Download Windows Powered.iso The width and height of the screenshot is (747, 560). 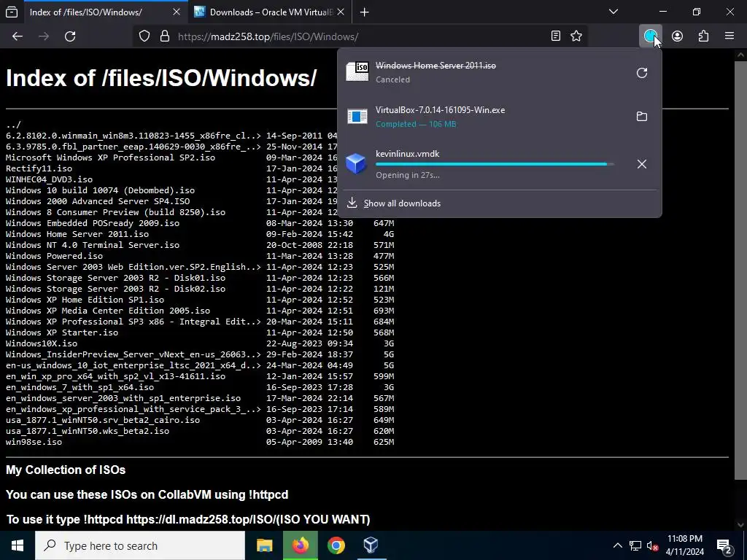click(x=54, y=256)
